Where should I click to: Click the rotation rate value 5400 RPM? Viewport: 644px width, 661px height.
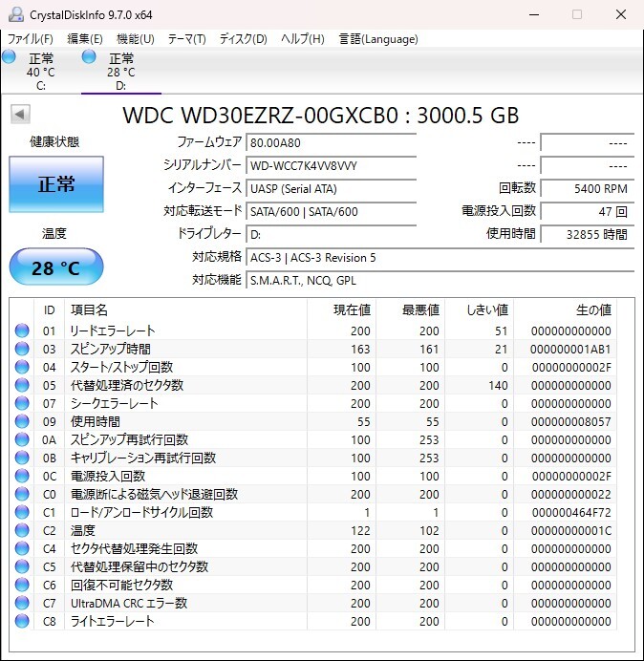[x=587, y=188]
